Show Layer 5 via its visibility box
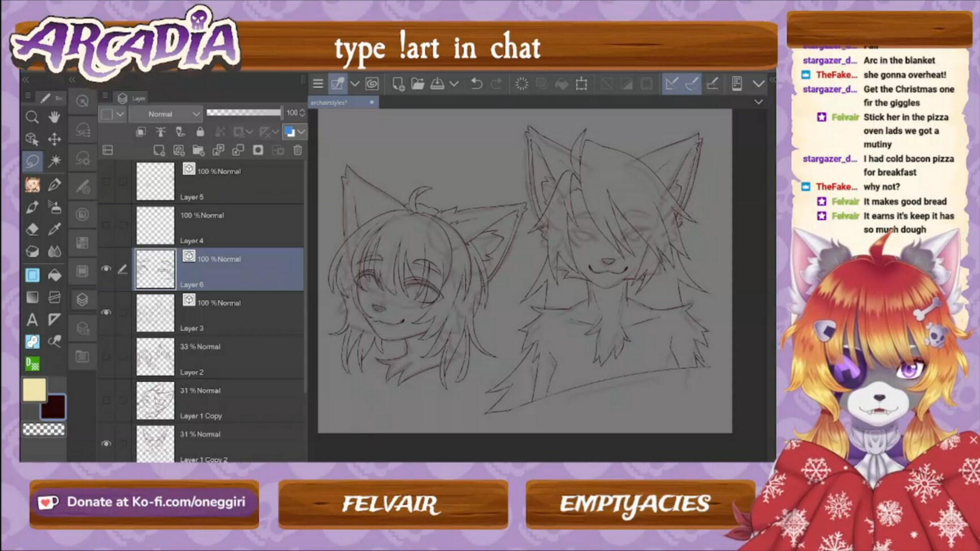The height and width of the screenshot is (551, 980). 106,181
